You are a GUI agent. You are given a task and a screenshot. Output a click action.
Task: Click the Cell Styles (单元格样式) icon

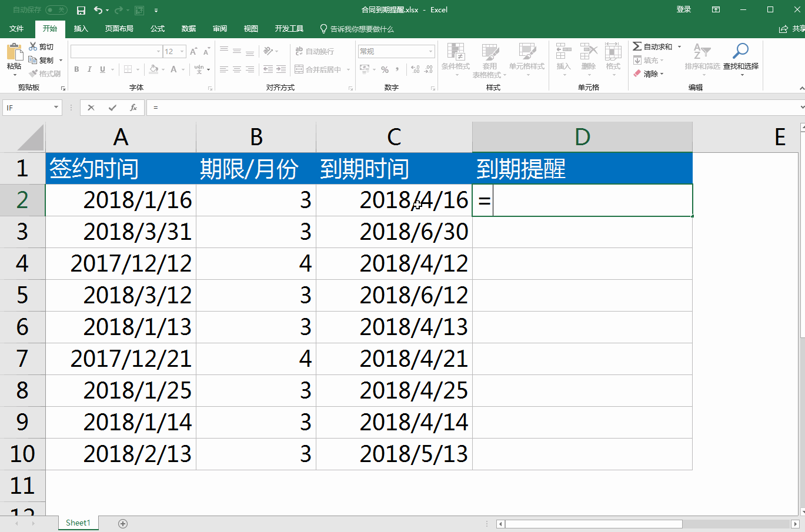point(527,52)
